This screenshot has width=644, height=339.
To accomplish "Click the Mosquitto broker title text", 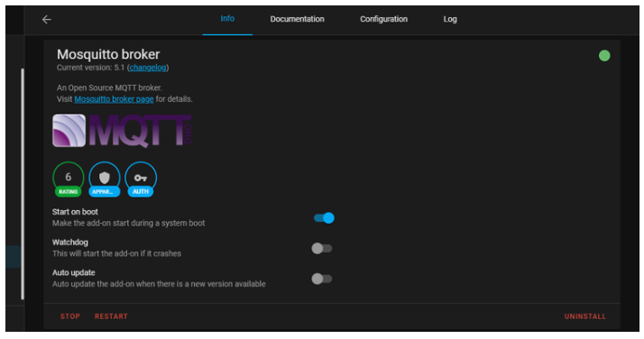I will [108, 54].
